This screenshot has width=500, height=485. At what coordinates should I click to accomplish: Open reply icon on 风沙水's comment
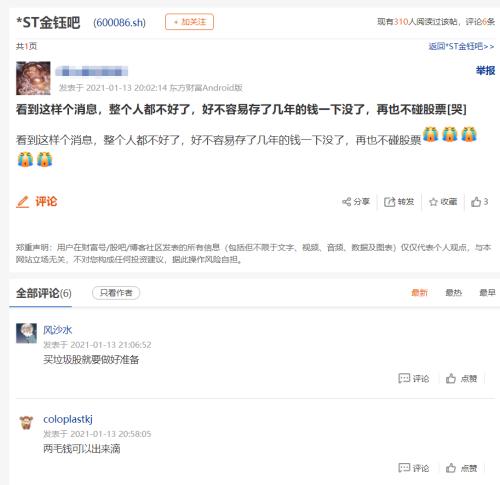pyautogui.click(x=404, y=378)
